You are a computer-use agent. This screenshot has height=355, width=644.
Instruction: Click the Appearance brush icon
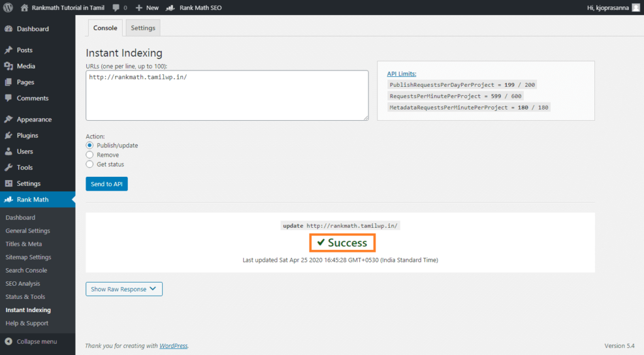click(8, 119)
